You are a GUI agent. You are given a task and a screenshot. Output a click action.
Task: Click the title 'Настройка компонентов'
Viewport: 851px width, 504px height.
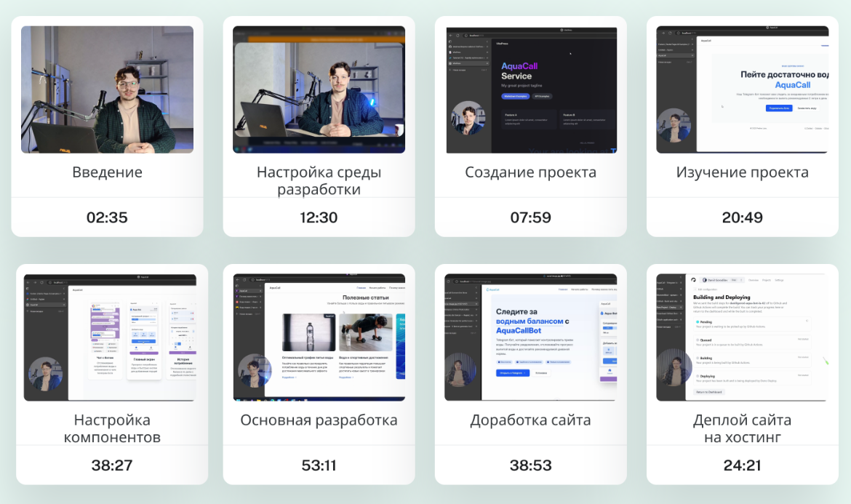[x=112, y=428]
